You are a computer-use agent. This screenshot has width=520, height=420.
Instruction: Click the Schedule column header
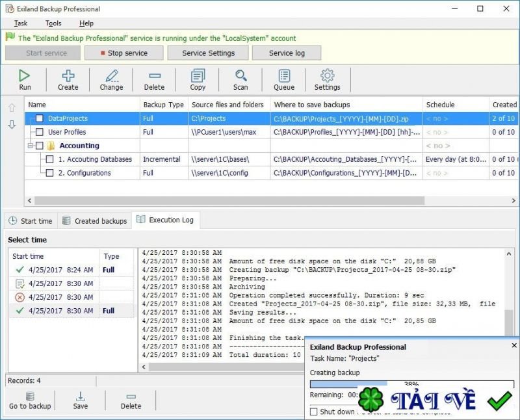click(x=456, y=105)
